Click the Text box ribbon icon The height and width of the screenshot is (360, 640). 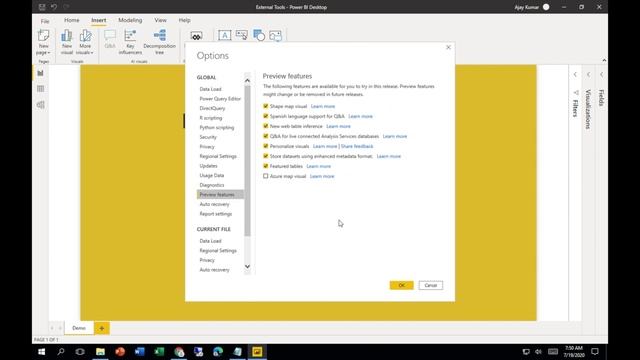coord(224,36)
